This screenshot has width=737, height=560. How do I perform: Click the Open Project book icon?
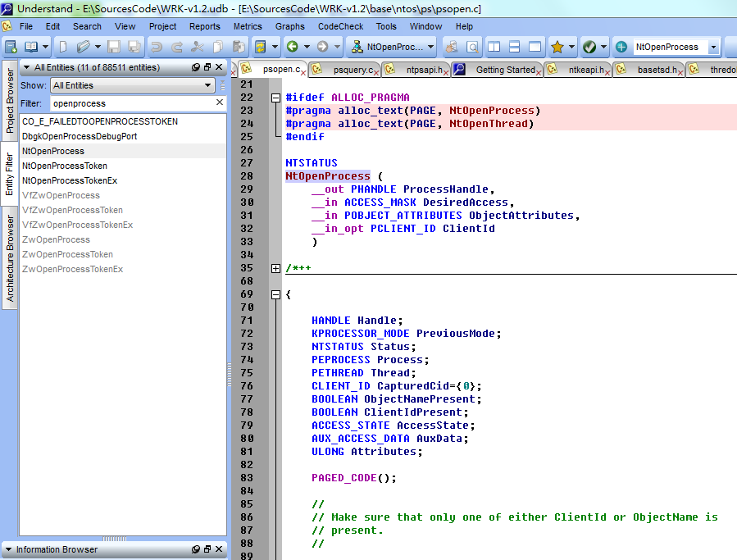click(x=31, y=47)
